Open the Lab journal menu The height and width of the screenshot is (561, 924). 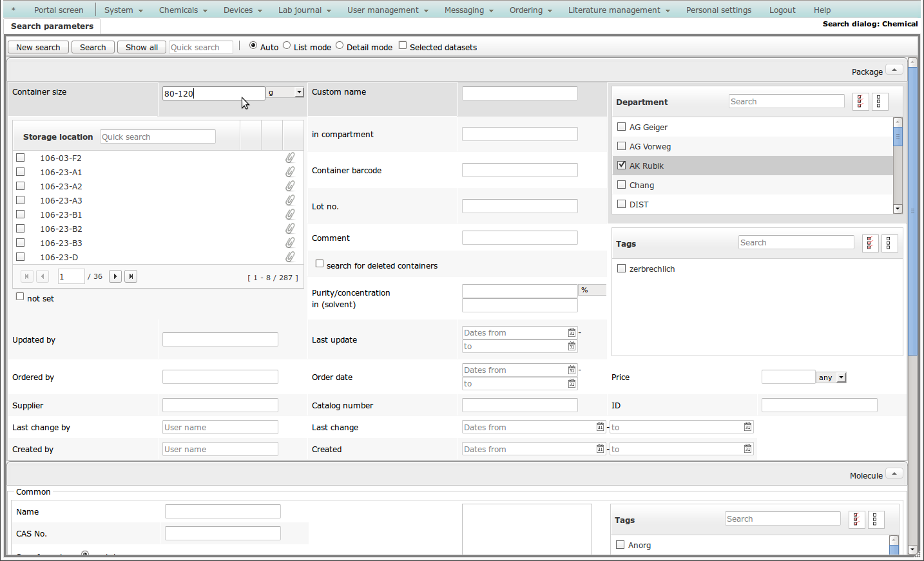304,10
